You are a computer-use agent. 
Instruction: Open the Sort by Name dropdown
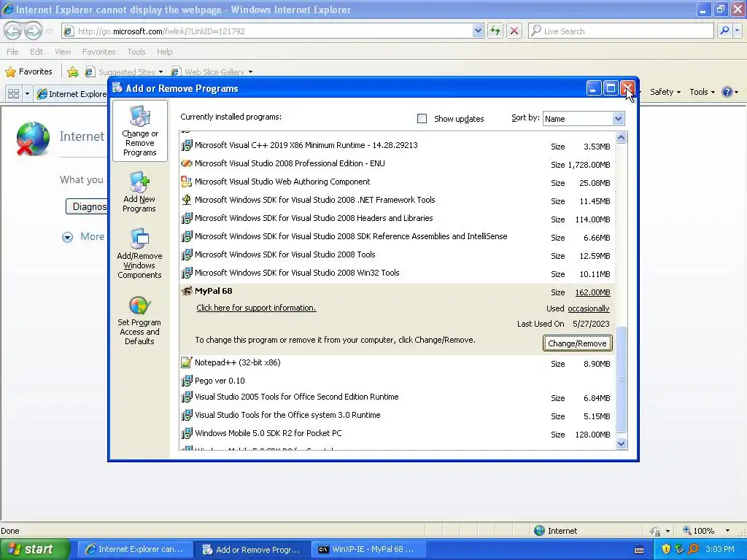(618, 119)
